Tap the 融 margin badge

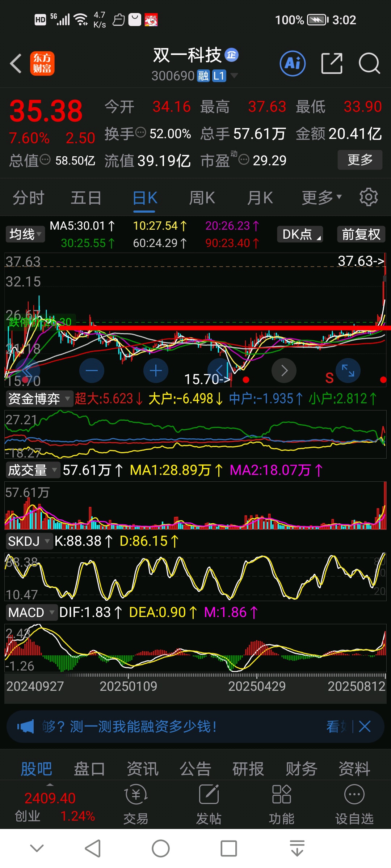click(x=203, y=76)
